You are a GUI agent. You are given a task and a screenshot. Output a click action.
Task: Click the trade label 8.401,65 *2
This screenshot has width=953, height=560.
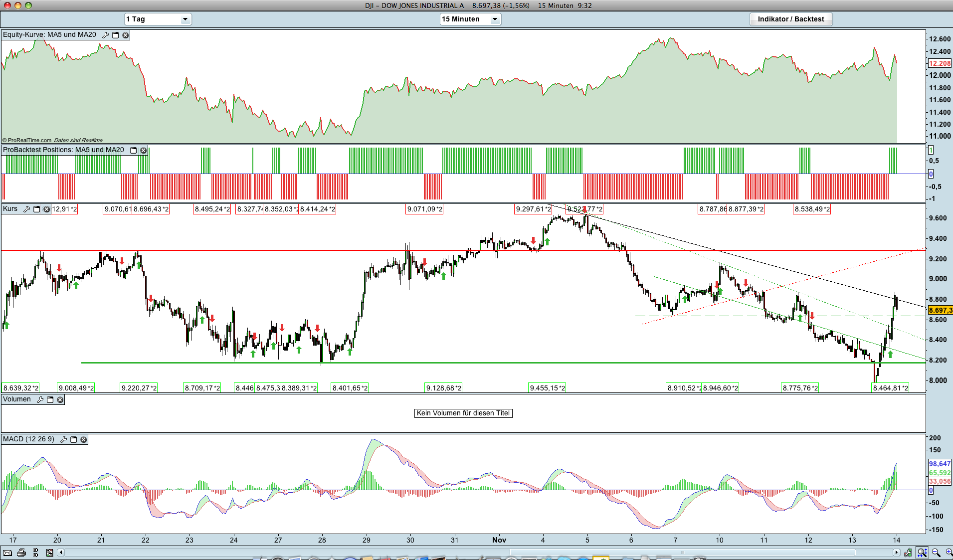(x=350, y=388)
